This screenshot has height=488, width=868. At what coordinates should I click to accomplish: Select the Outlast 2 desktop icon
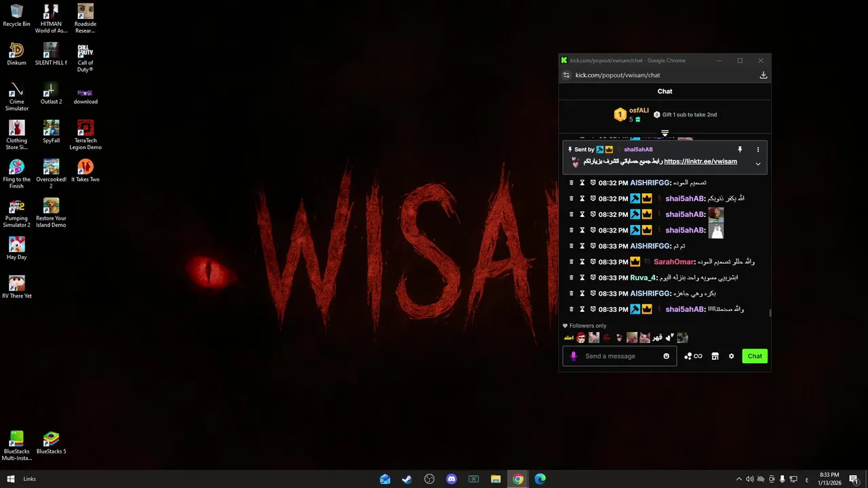(51, 94)
